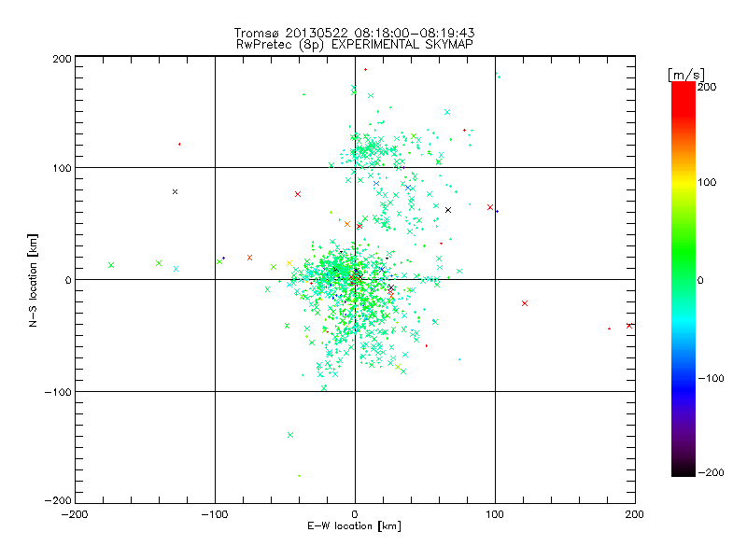747x560 pixels.
Task: Click the "N-S location [km]" axis label
Action: [x=33, y=281]
